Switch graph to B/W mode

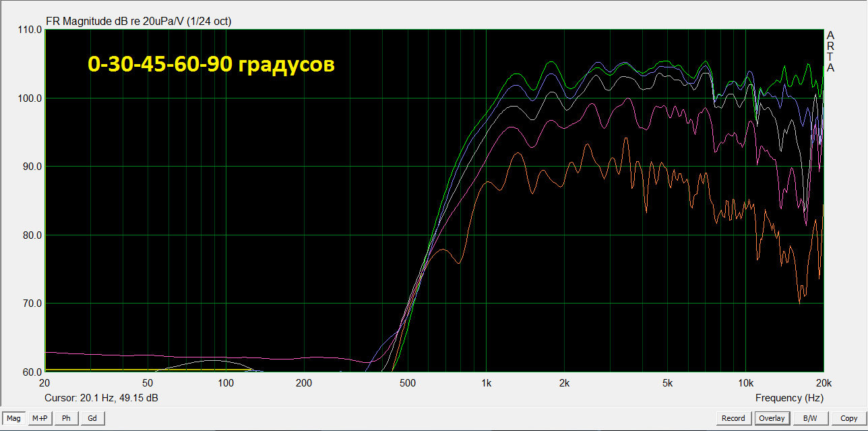pos(810,418)
